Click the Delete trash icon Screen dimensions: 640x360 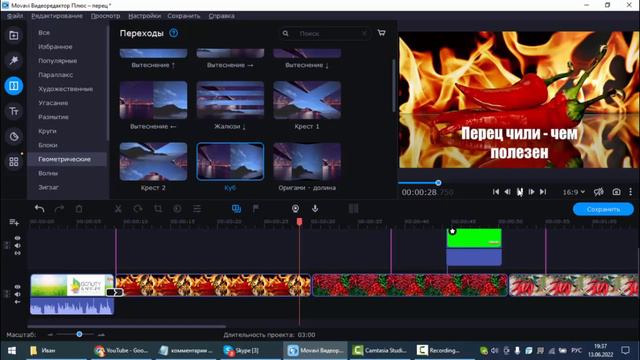point(79,209)
